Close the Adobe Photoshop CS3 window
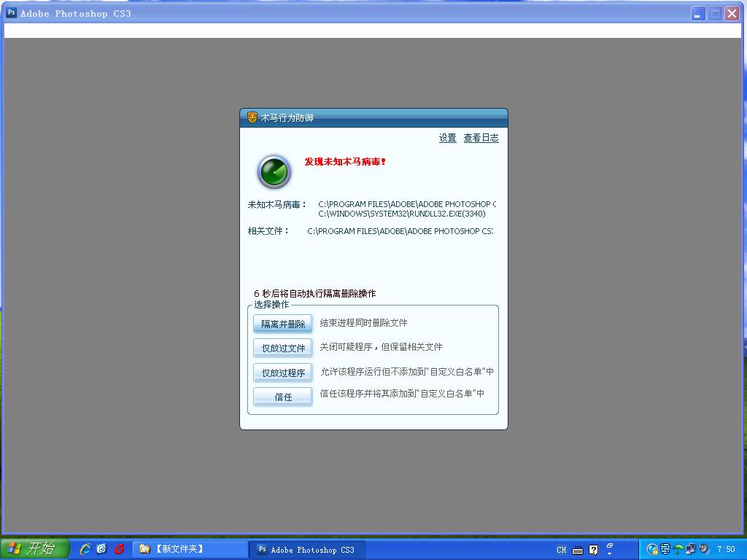 pos(732,13)
